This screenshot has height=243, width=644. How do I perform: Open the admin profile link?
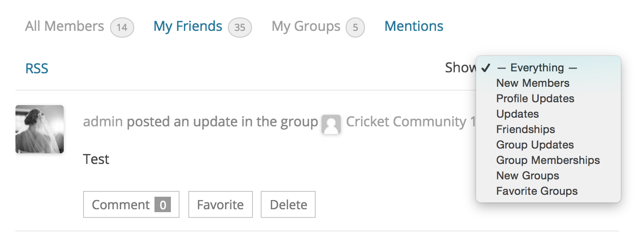(x=103, y=122)
